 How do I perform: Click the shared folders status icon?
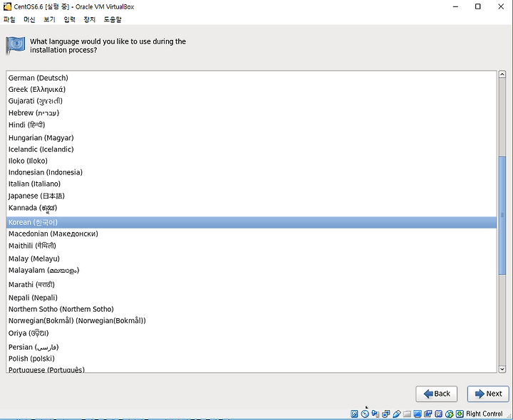coord(407,414)
